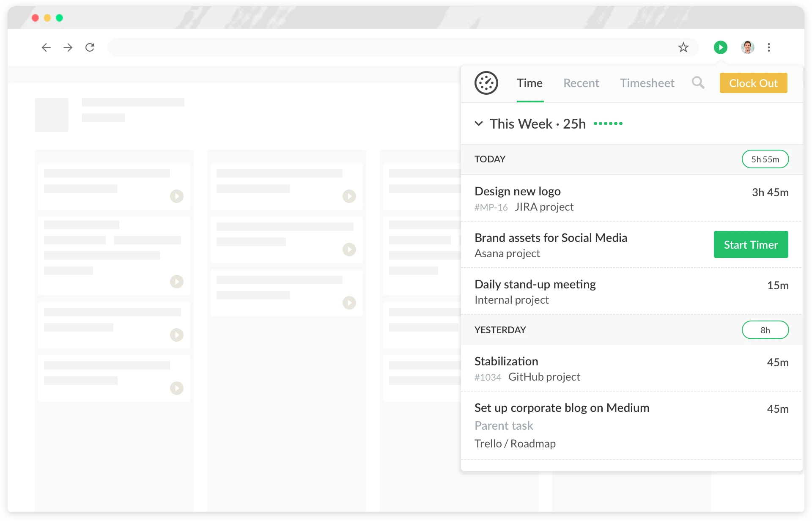Click the Toggl time tracking icon
The height and width of the screenshot is (521, 812).
486,83
